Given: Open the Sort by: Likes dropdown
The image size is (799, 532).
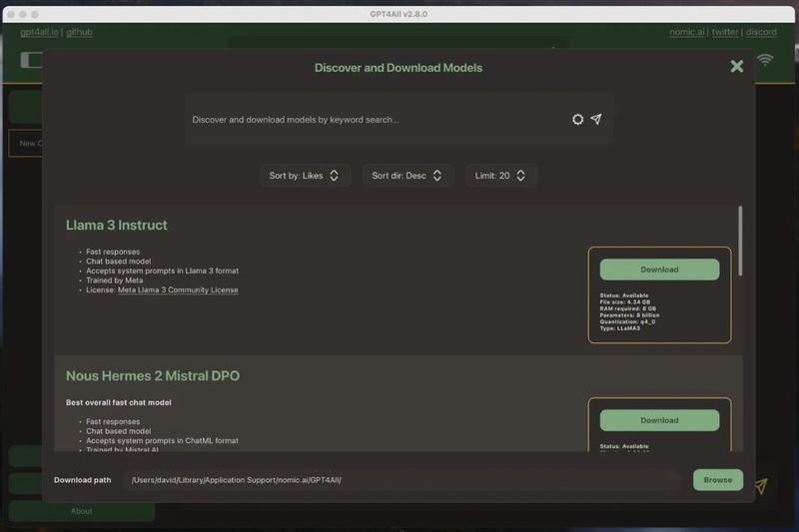Looking at the screenshot, I should [305, 176].
